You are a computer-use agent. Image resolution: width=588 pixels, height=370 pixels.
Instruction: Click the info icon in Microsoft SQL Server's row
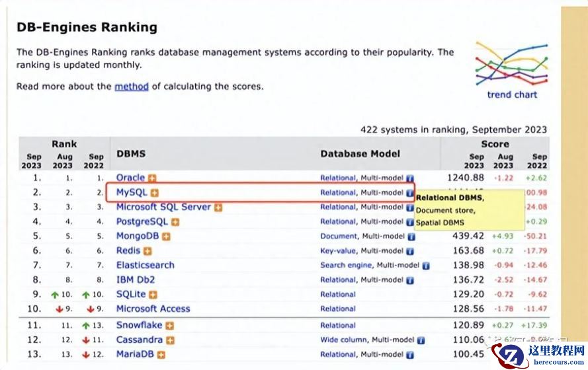pos(410,208)
